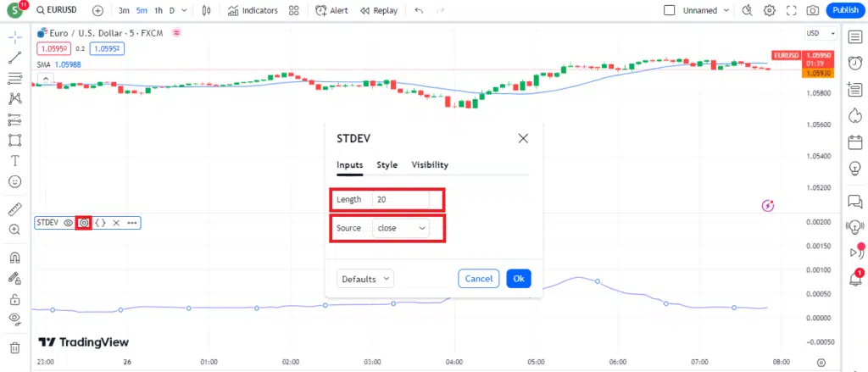Open the quick search icon in top toolbar
Image resolution: width=868 pixels, height=372 pixels.
coord(748,10)
